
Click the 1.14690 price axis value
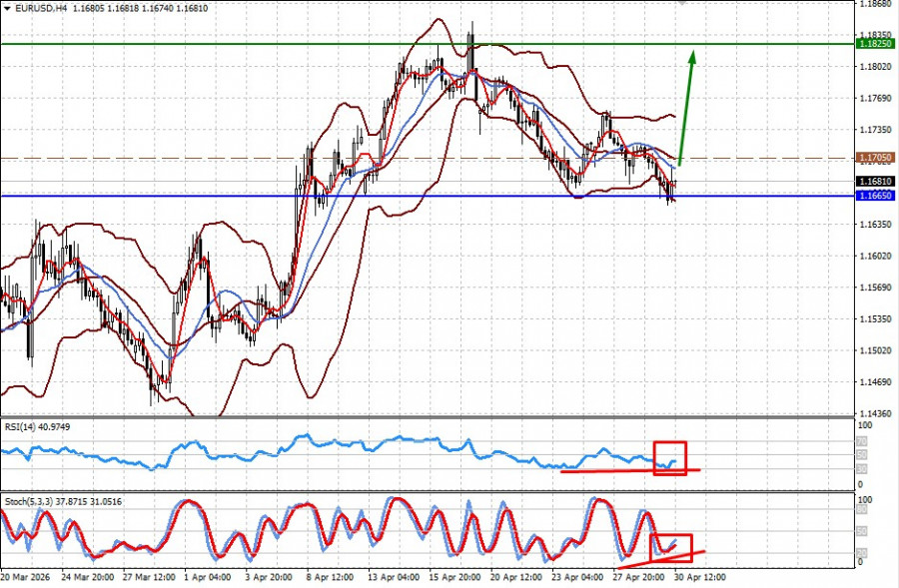tap(876, 381)
